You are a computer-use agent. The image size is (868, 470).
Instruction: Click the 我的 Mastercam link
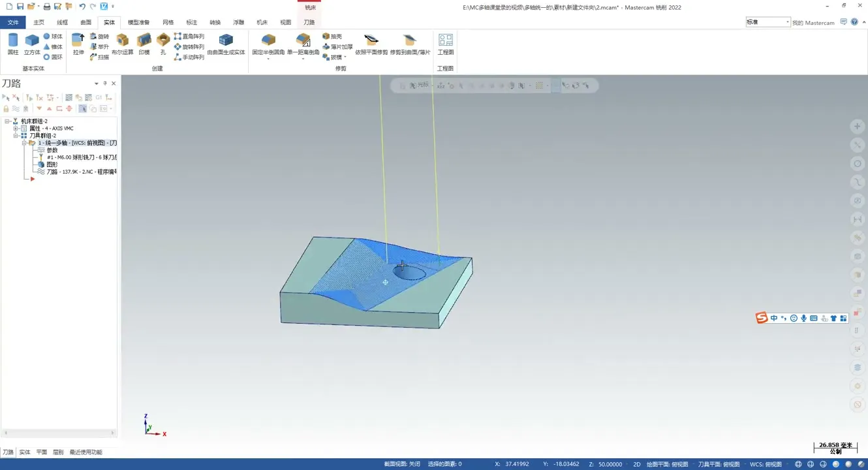tap(813, 23)
